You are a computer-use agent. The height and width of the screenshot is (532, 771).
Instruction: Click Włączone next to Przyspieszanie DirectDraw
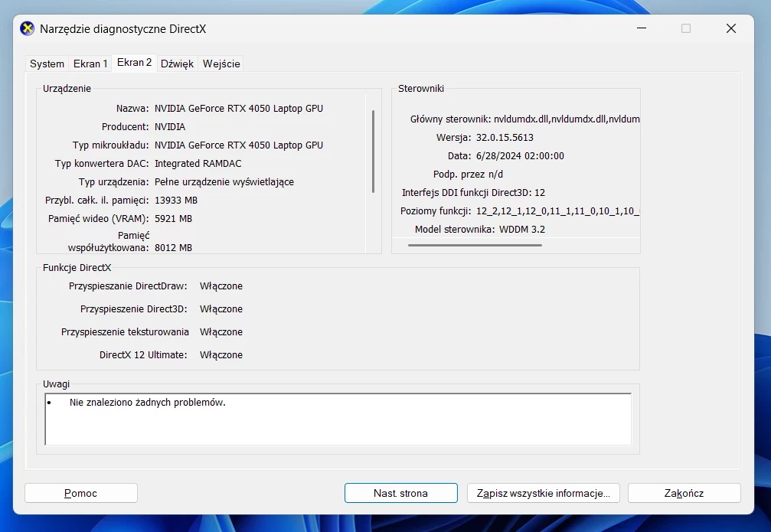point(221,286)
